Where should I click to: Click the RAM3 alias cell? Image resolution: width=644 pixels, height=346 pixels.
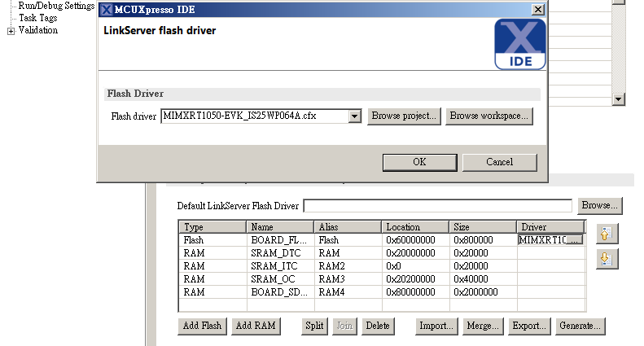pos(348,279)
